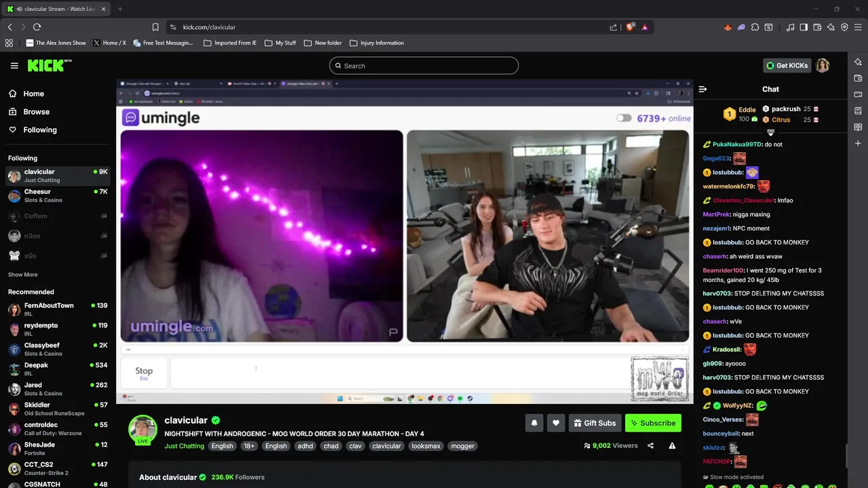
Task: Click the chat scrollbar
Action: coord(846,455)
